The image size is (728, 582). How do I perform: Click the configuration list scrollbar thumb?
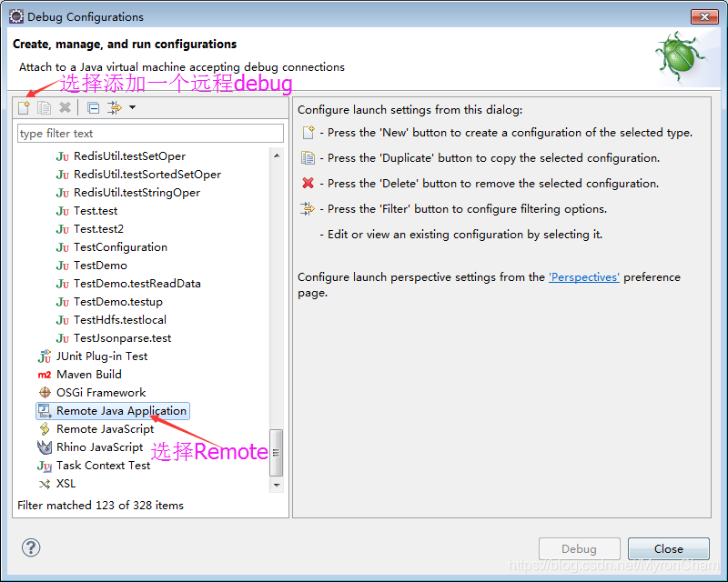click(277, 453)
